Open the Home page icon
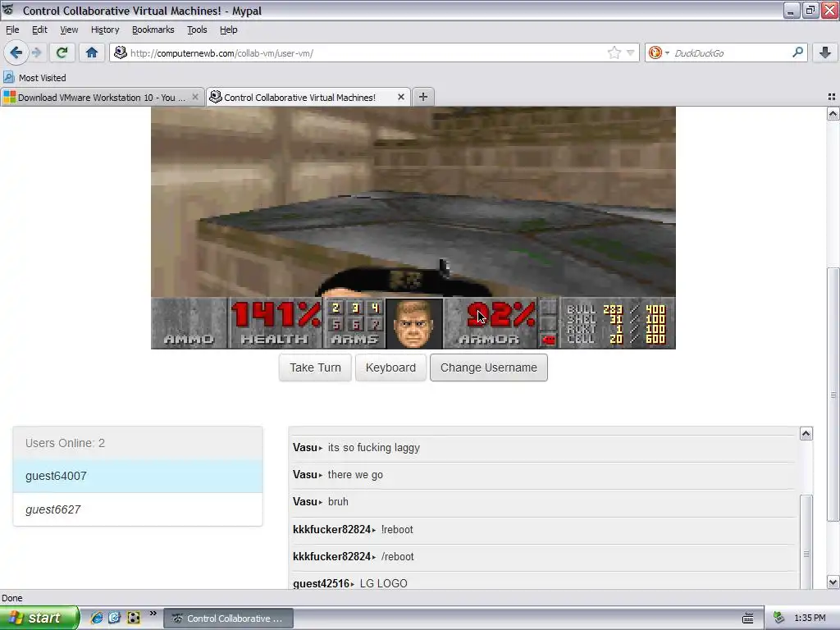Image resolution: width=840 pixels, height=630 pixels. tap(92, 52)
